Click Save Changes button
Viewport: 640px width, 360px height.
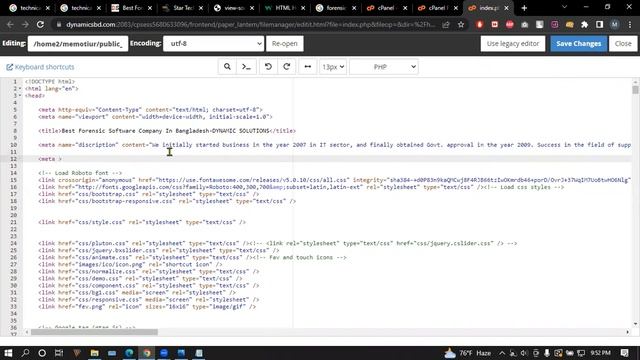point(578,43)
